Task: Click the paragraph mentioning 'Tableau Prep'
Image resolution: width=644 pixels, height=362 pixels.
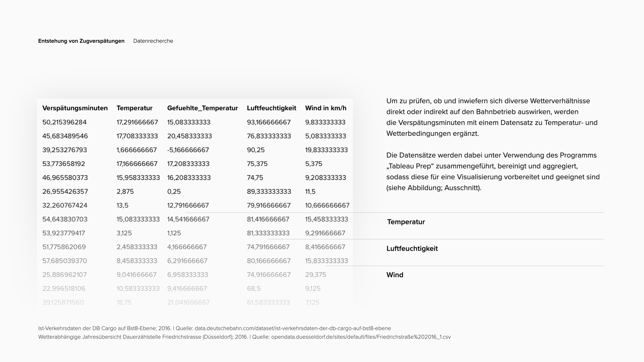Action: click(493, 171)
